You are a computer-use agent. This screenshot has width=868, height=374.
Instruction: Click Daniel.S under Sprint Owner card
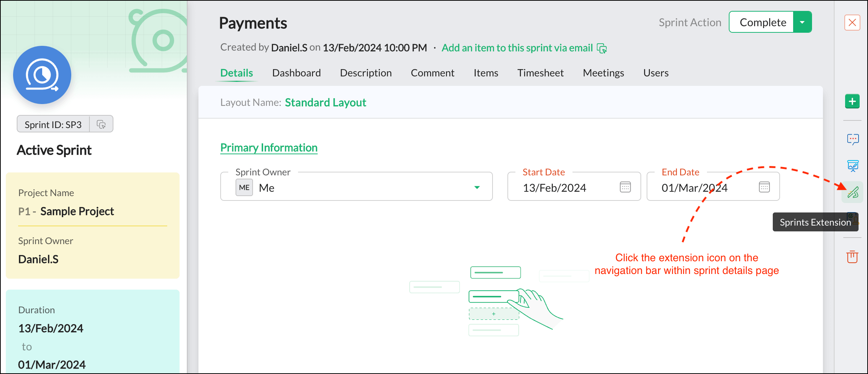[38, 259]
